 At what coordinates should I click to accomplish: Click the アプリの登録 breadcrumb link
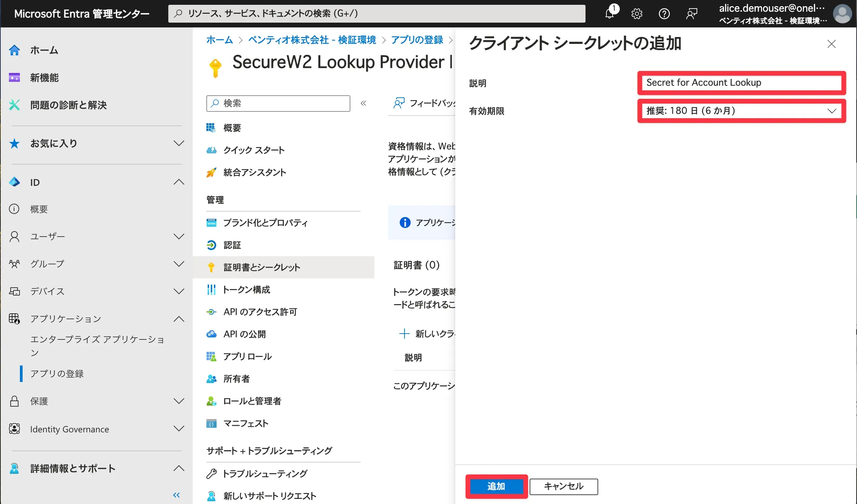coord(417,40)
